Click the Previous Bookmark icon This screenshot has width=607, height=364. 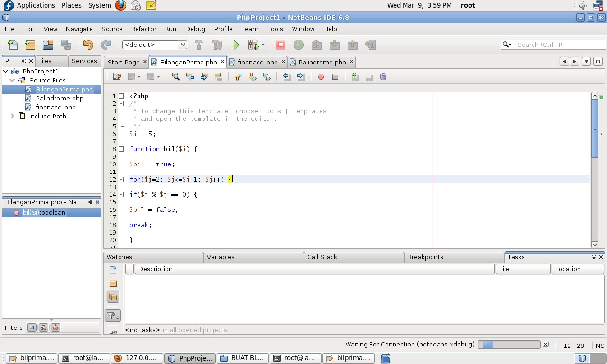[239, 77]
